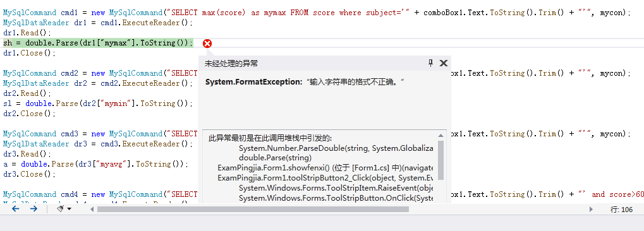Click the red exception error icon

coord(207,43)
